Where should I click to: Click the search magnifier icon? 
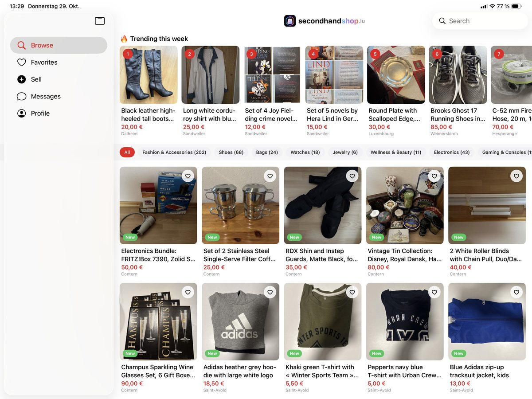442,21
